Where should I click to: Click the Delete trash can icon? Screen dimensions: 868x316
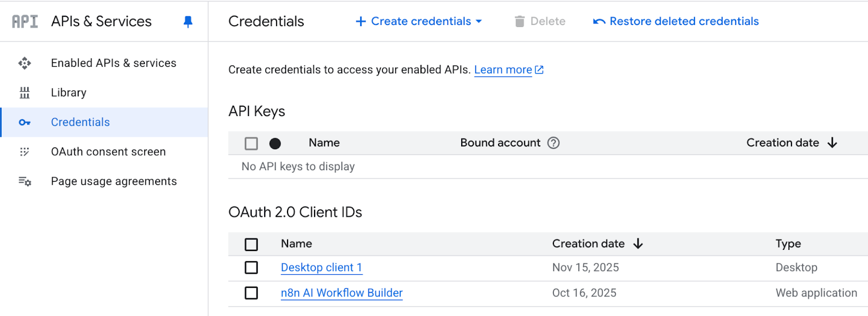519,21
